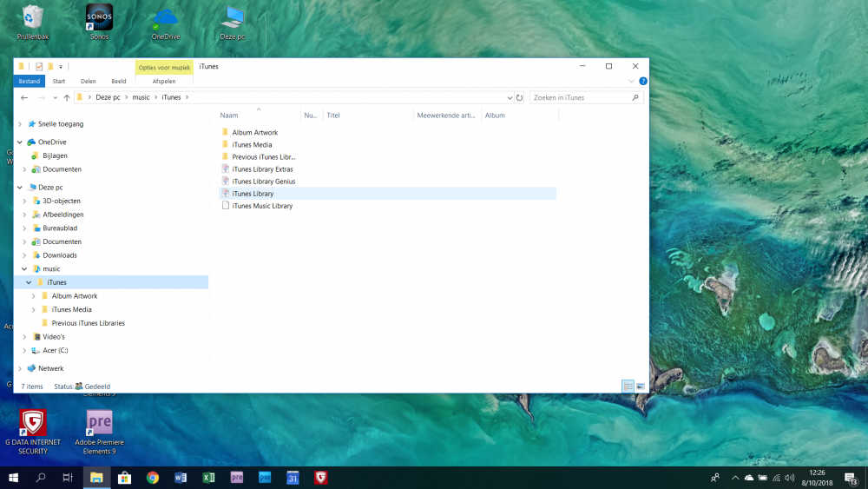This screenshot has height=489, width=868.
Task: Launch Google Chrome from the taskbar
Action: [x=153, y=478]
